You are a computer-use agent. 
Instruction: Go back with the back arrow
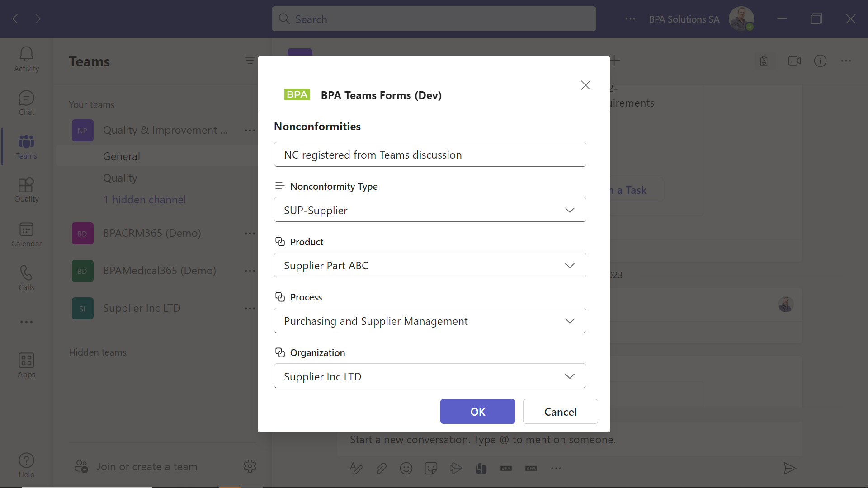(15, 19)
